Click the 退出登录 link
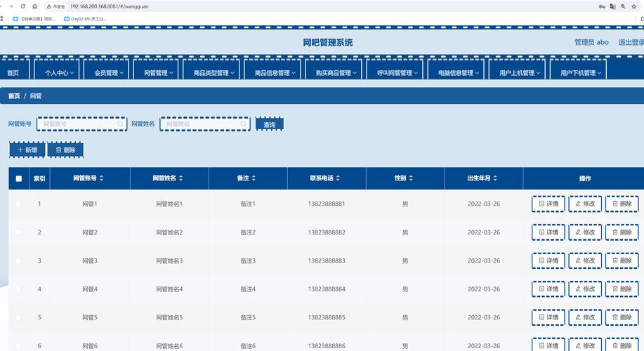Screen dimensions: 644x351 [x=631, y=42]
